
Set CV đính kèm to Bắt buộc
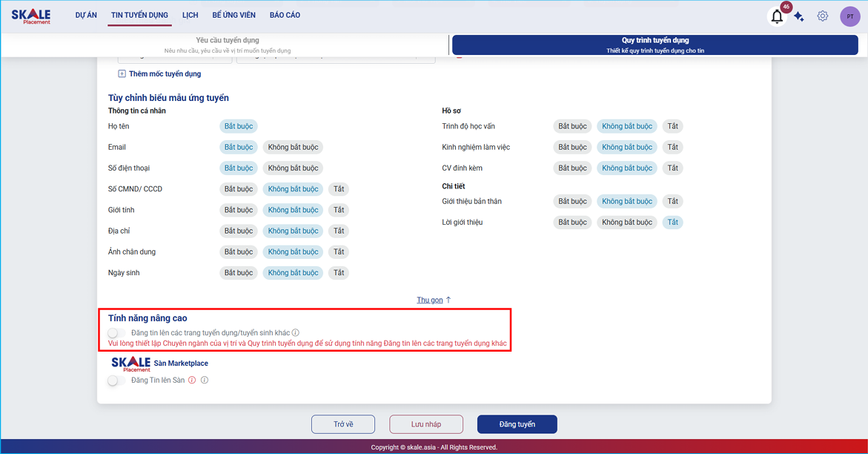[572, 168]
